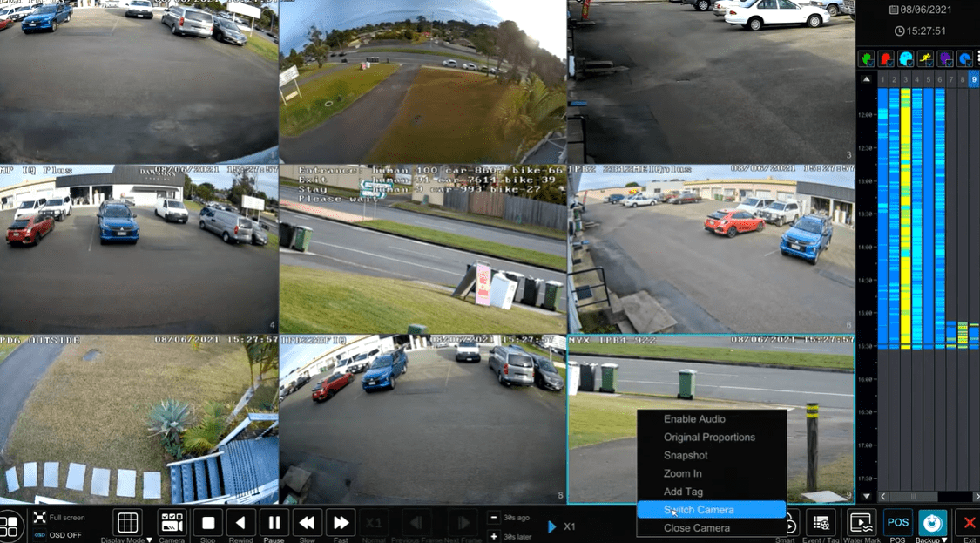This screenshot has height=543, width=980.
Task: Collapse timeline with the up arrow
Action: point(866,79)
